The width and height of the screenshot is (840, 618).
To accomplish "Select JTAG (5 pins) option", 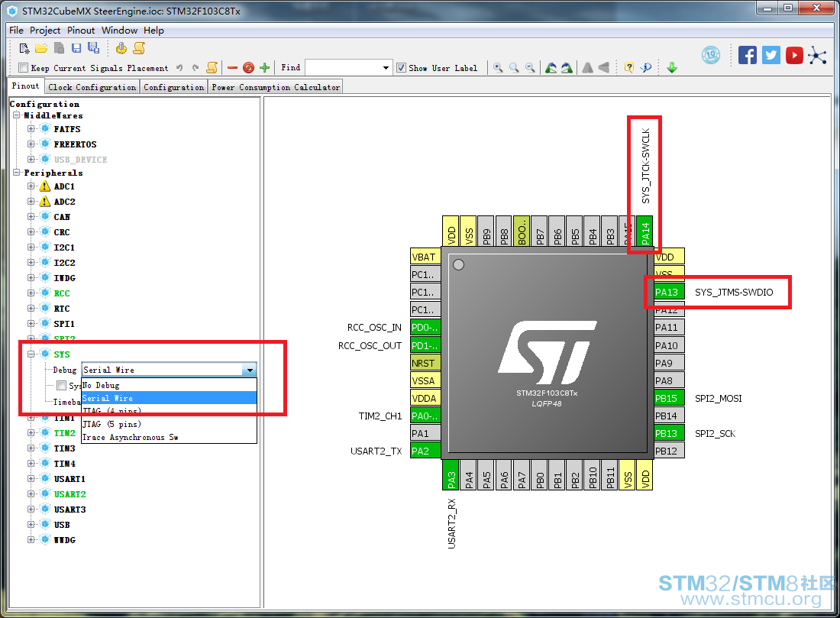I will pos(169,424).
